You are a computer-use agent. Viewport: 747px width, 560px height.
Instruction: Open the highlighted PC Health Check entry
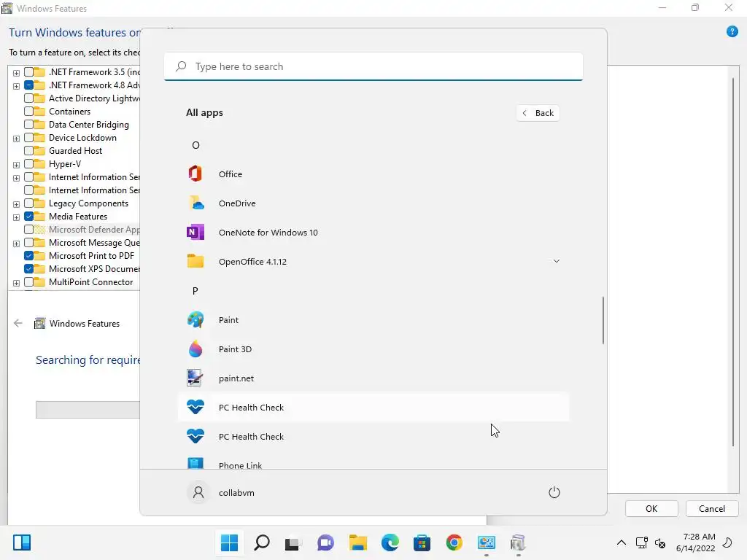pos(373,407)
